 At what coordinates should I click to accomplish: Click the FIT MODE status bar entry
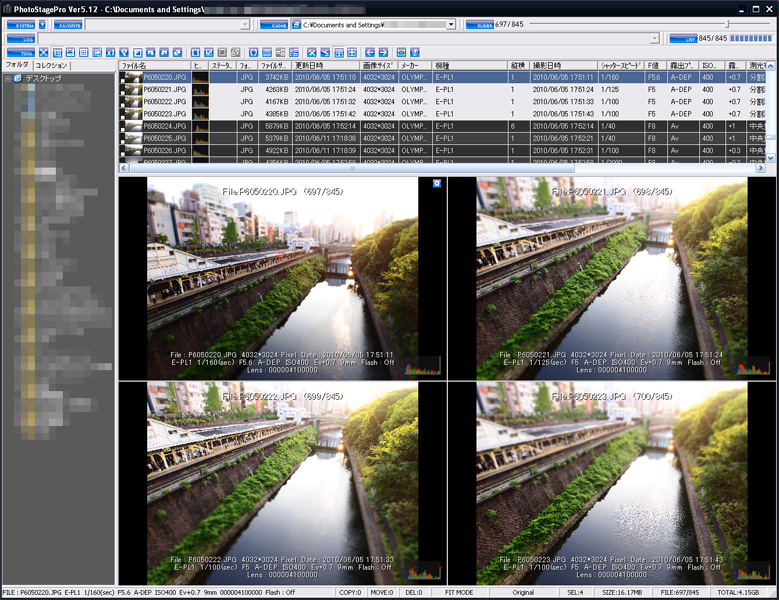(459, 593)
